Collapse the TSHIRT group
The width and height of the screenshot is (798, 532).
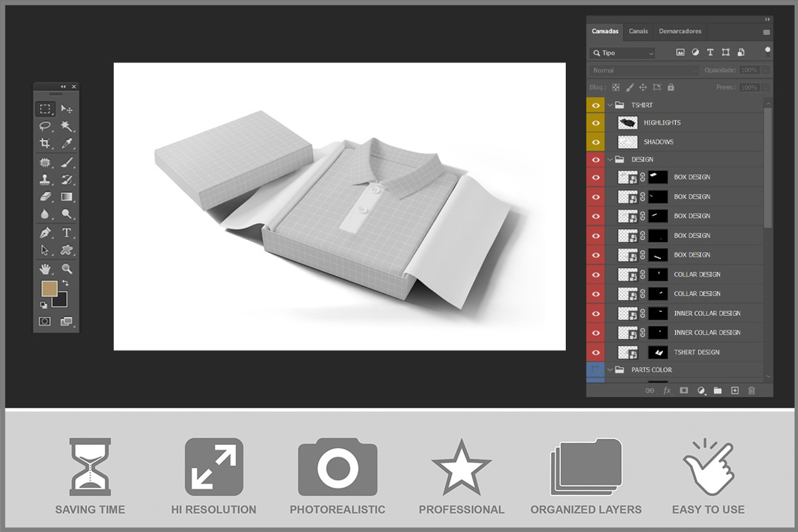[x=610, y=105]
